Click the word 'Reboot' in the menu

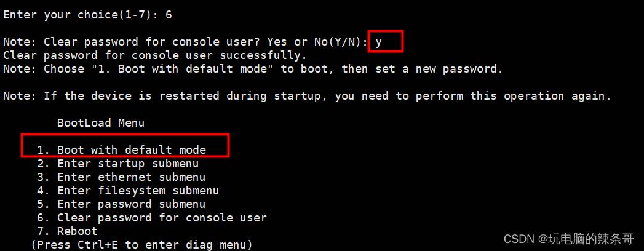[x=78, y=231]
